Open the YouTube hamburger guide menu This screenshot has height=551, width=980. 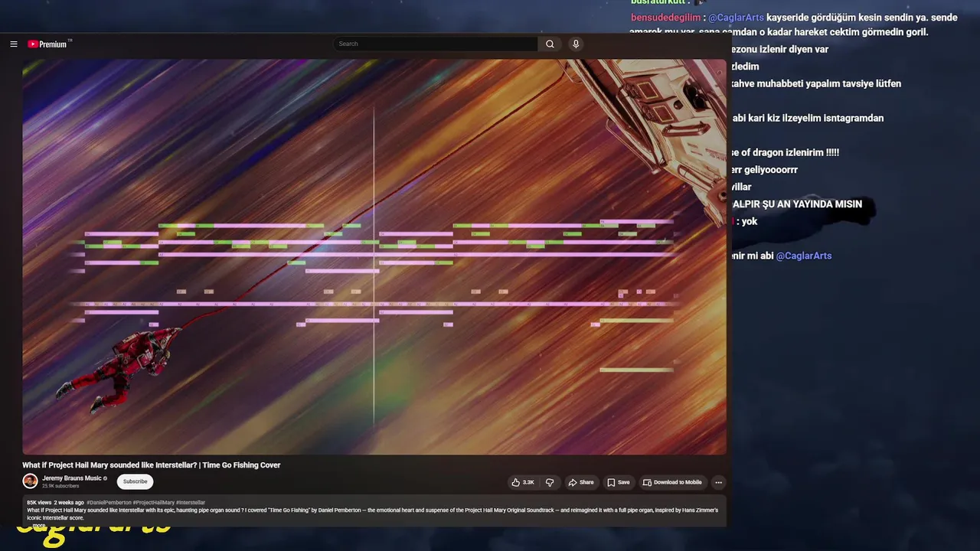(13, 44)
